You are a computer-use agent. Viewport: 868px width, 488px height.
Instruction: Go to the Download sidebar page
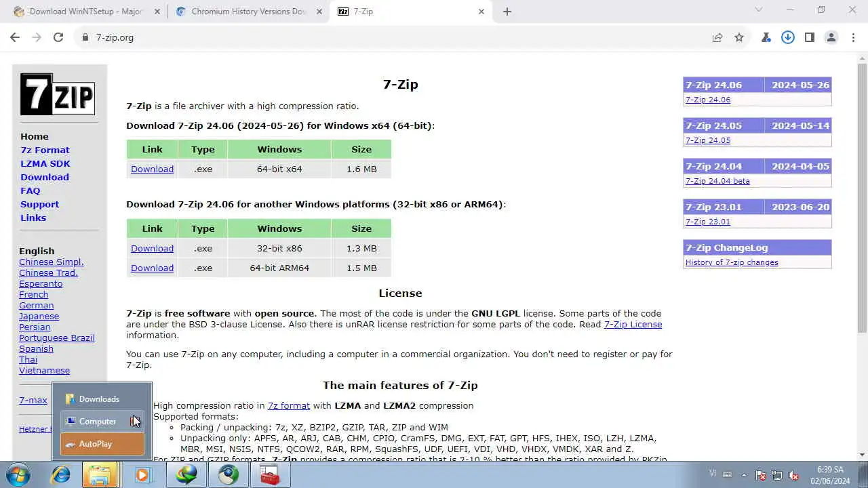tap(45, 177)
